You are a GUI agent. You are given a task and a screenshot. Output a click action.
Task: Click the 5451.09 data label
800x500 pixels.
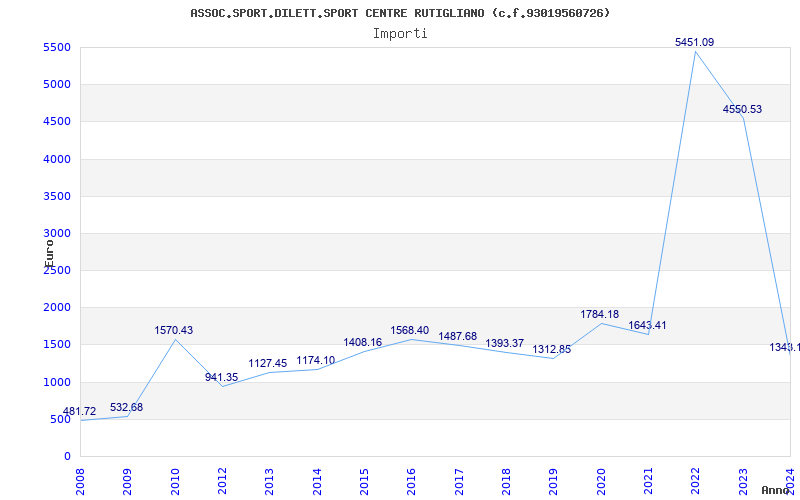coord(694,42)
